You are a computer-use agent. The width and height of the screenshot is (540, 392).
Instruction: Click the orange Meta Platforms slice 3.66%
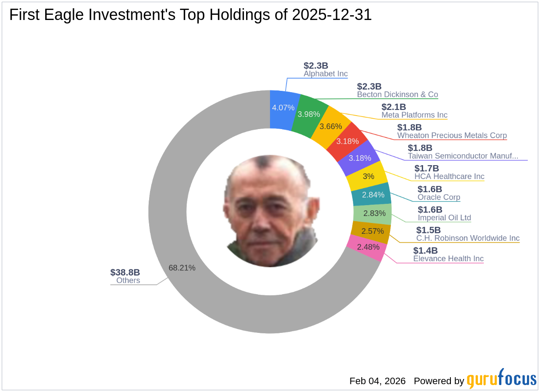[x=331, y=128]
